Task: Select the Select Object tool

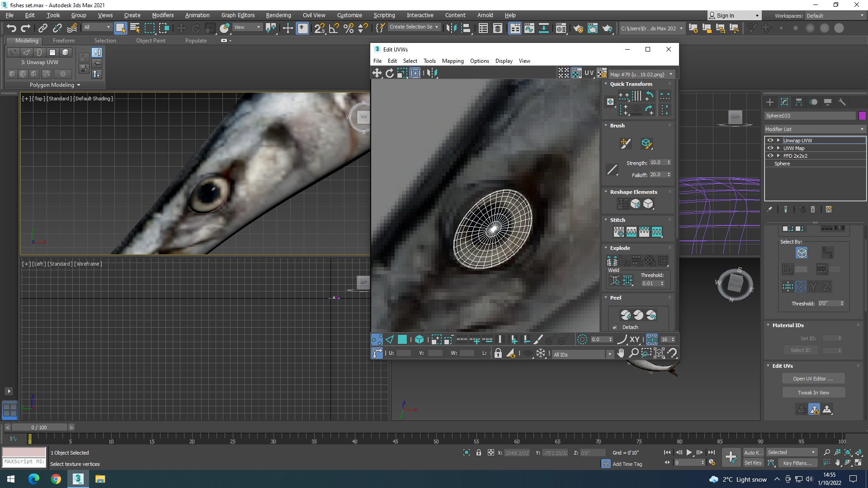Action: pos(120,28)
